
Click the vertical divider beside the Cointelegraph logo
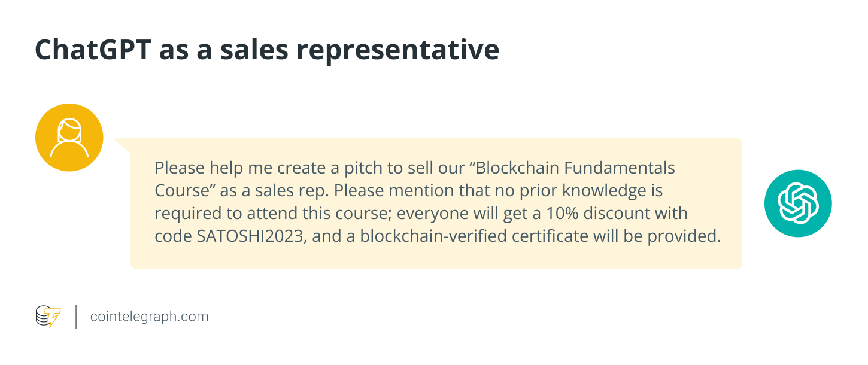[76, 317]
